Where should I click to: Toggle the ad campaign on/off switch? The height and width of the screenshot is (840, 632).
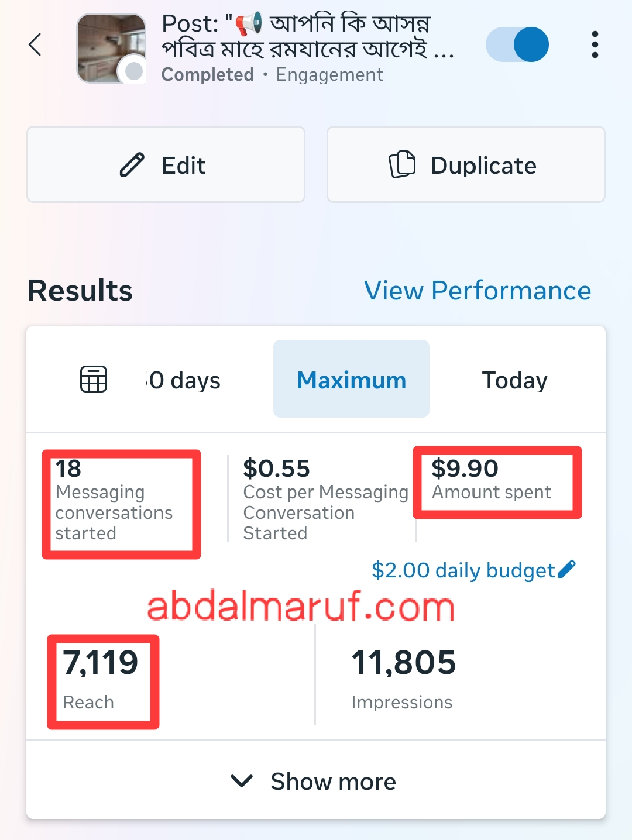coord(517,44)
